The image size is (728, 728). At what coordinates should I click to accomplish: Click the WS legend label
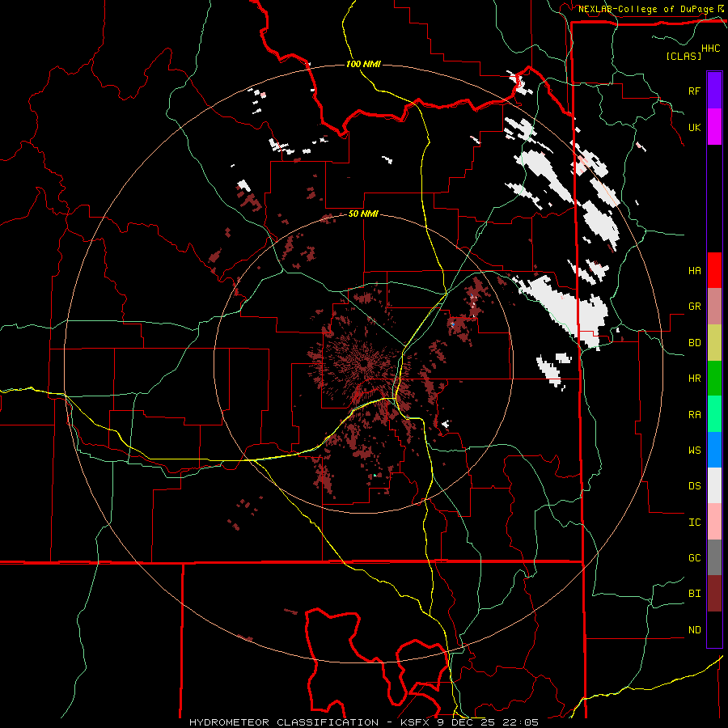click(694, 451)
